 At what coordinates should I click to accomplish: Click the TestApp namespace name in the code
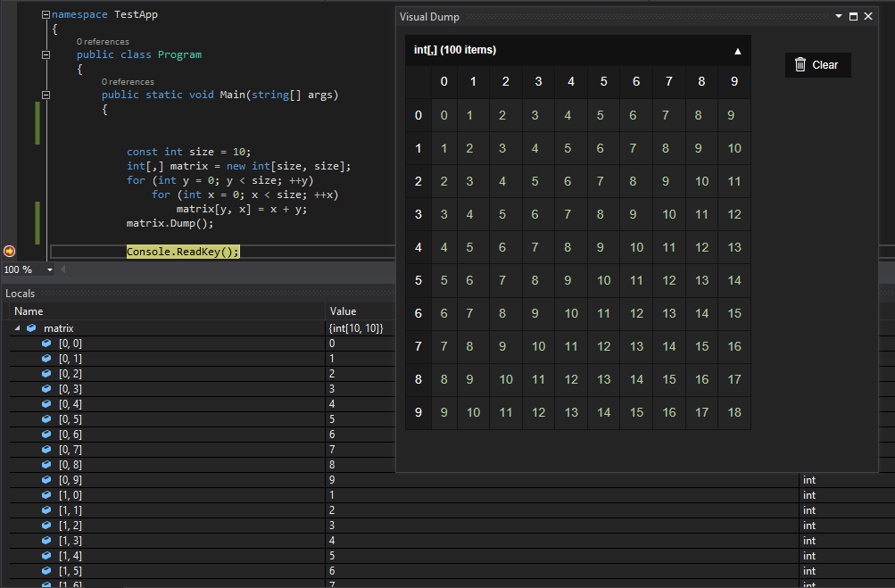tap(136, 15)
